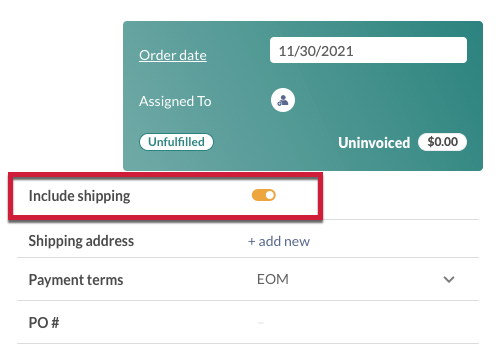Screen dimensions: 504x360
Task: Click the Shipping address row label
Action: click(x=81, y=241)
